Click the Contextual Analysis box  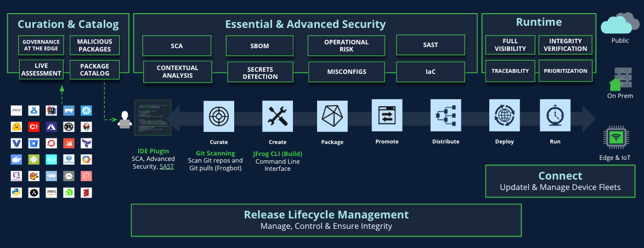[177, 72]
